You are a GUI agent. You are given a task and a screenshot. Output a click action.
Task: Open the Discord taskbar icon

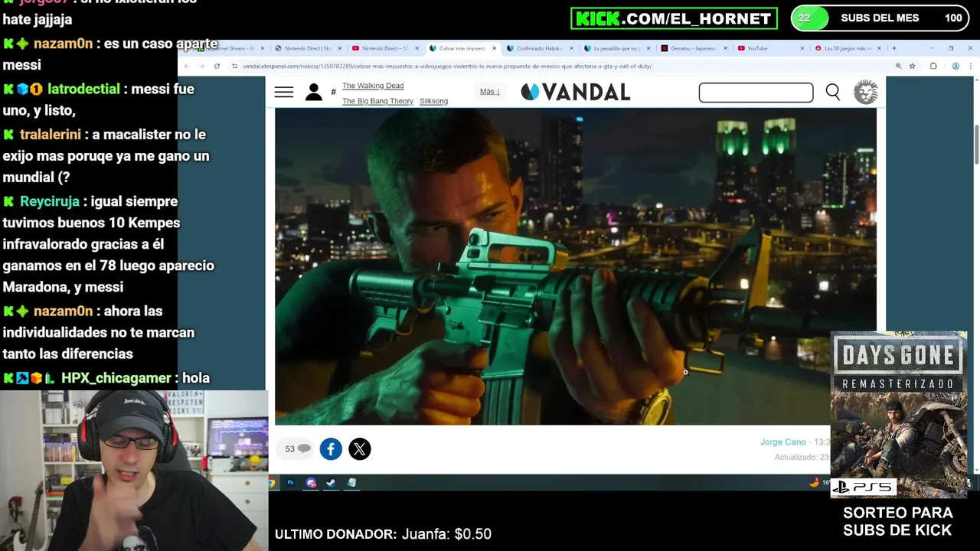pyautogui.click(x=311, y=483)
